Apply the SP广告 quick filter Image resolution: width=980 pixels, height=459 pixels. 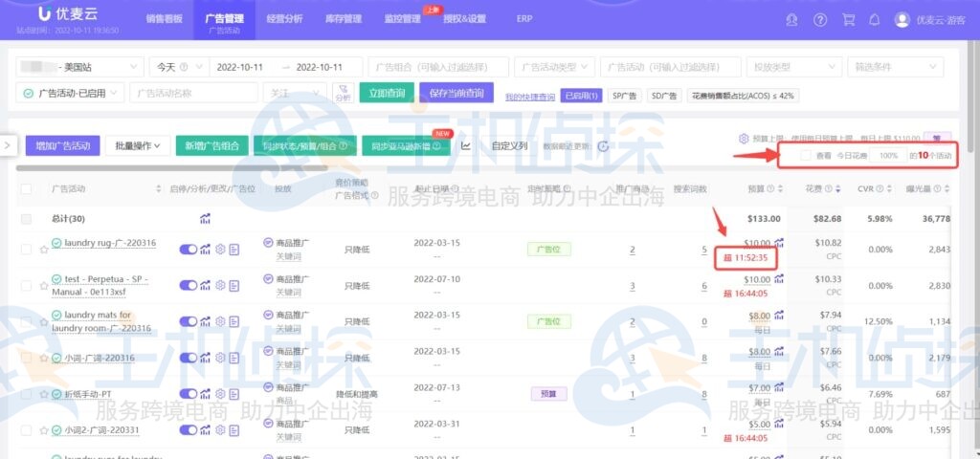pyautogui.click(x=624, y=96)
